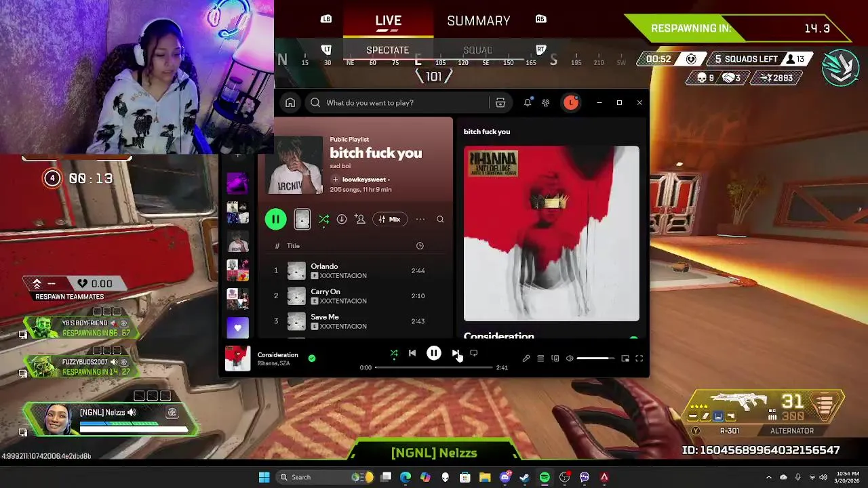Click the Consideration now-playing song title
The image size is (868, 488).
point(277,354)
